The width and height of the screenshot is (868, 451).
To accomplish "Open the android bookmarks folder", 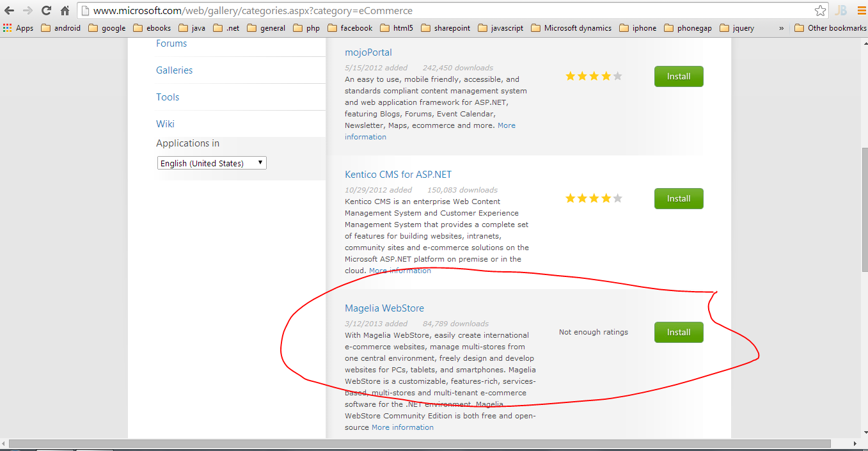I will point(61,28).
